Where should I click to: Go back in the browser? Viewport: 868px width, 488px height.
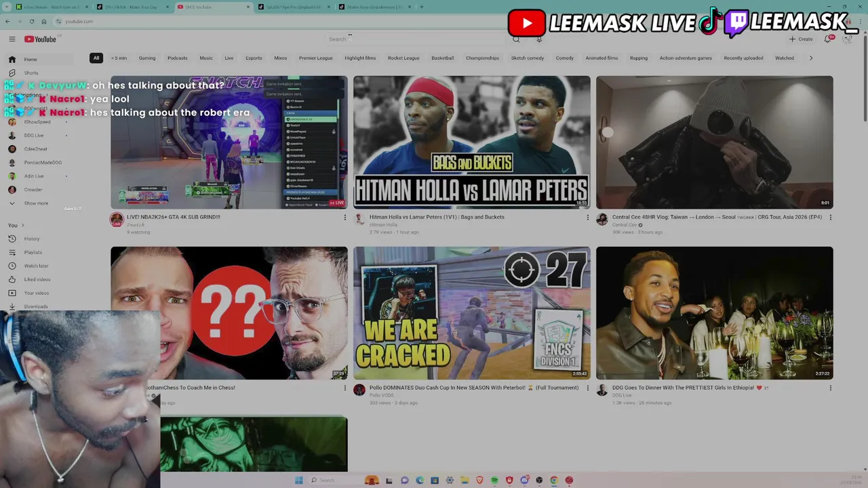tap(8, 21)
